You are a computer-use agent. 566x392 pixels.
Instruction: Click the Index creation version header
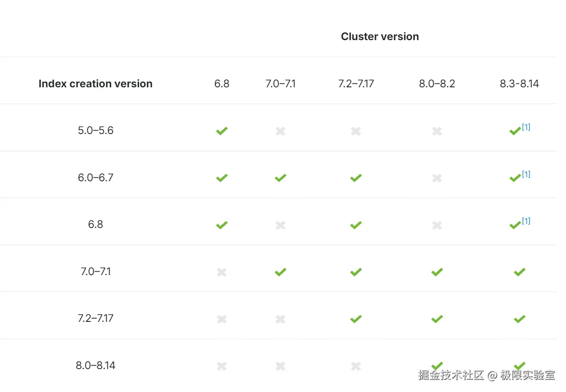point(95,84)
